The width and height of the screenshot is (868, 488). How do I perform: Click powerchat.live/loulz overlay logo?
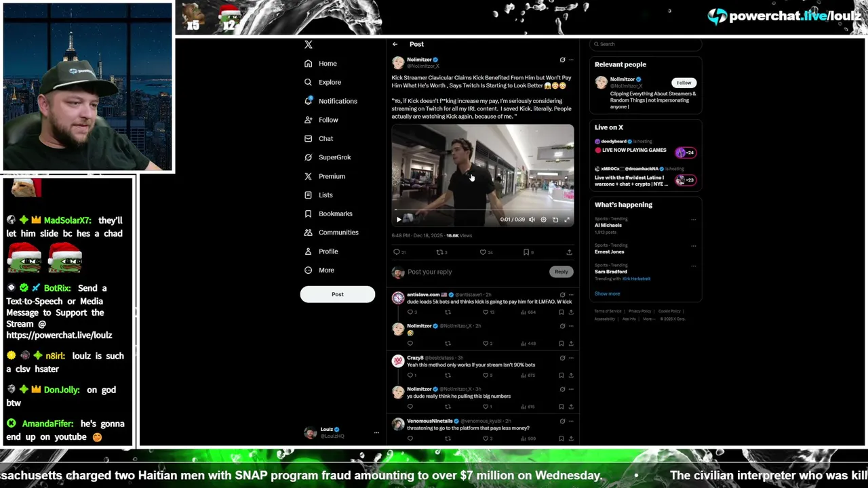tap(784, 16)
